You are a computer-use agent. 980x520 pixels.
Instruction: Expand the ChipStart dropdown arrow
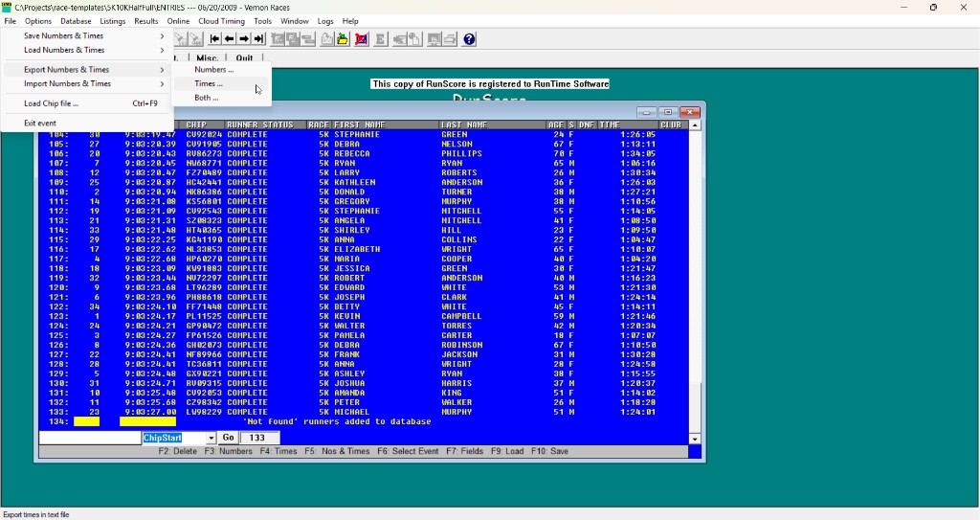[x=212, y=438]
